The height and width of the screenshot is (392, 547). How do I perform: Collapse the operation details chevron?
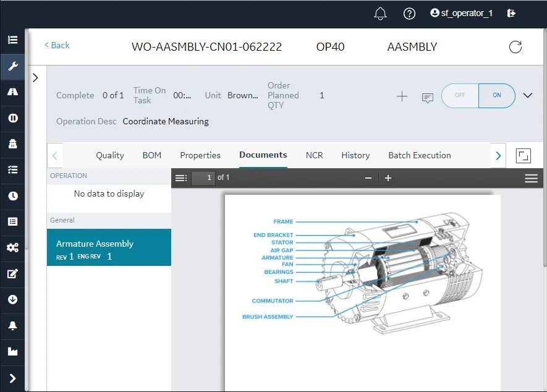point(528,95)
